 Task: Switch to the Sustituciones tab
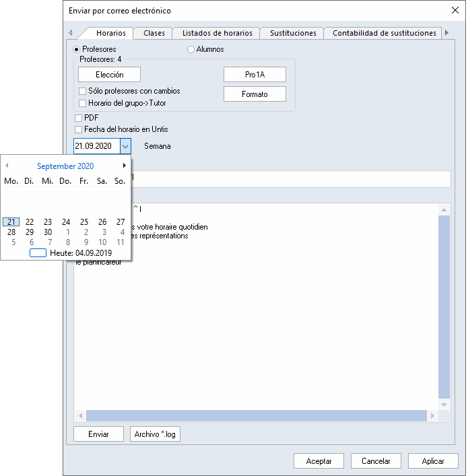[293, 33]
